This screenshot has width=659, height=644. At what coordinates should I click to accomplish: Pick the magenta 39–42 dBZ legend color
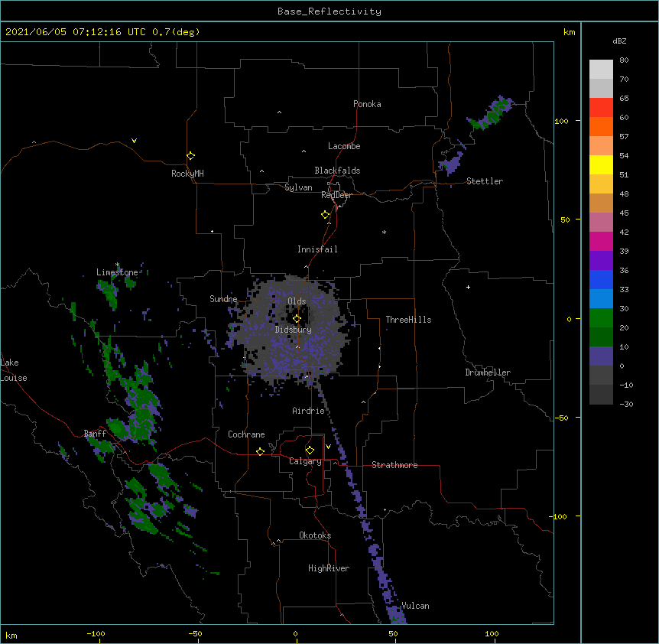(x=601, y=241)
